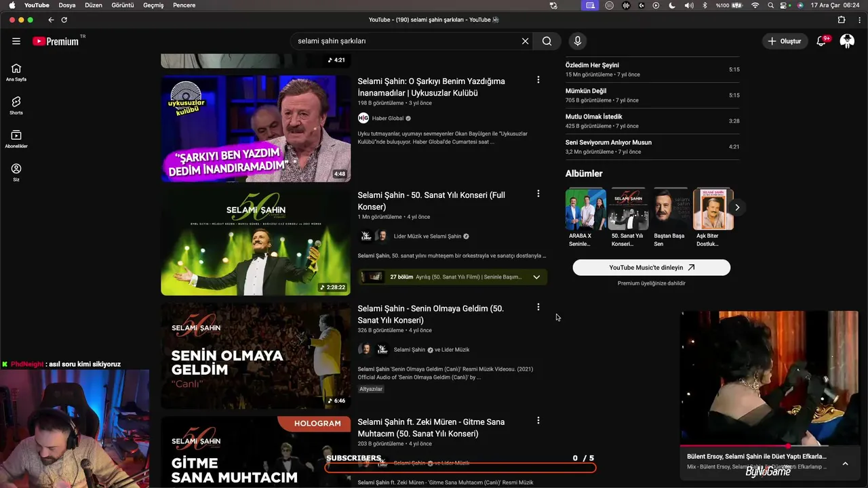Screen dimensions: 868x488
Task: Open the Aşk Biter Dostluk album cover
Action: (713, 209)
